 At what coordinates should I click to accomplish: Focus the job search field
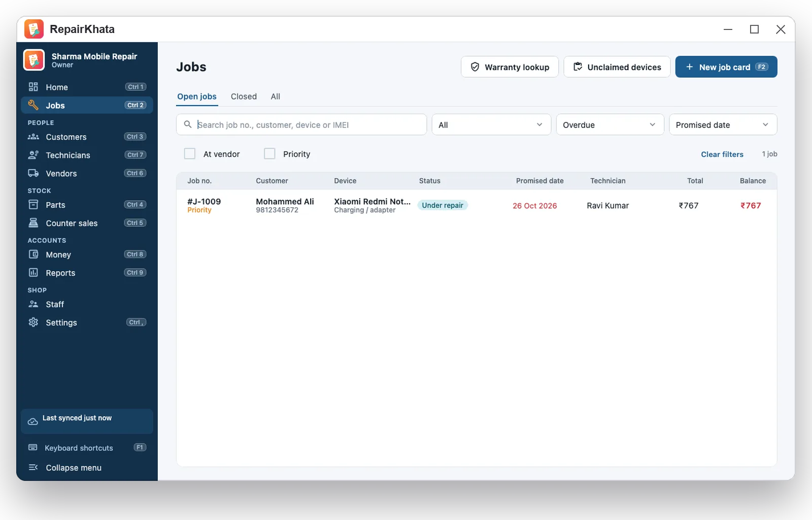pos(301,124)
